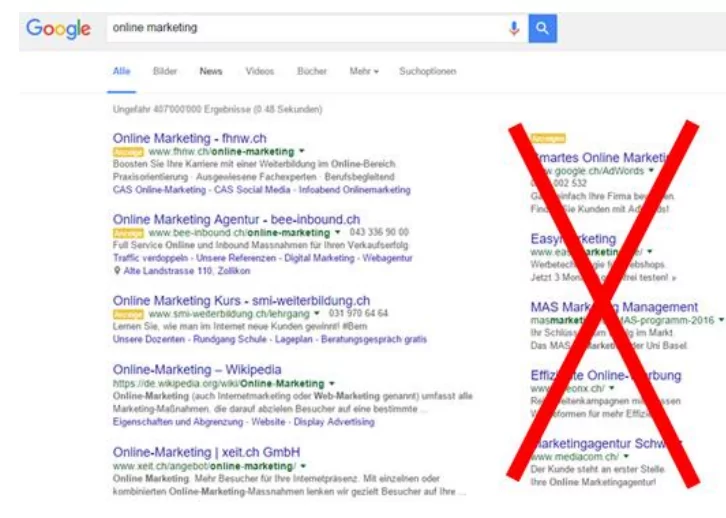Open Online-Marketing – Wikipedia result
This screenshot has height=518, width=726.
pos(197,369)
